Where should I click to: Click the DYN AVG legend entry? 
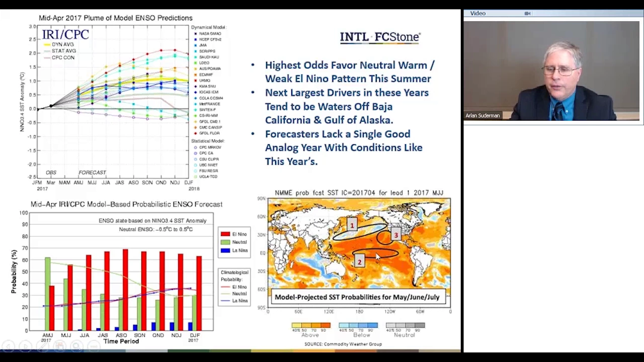pyautogui.click(x=59, y=44)
